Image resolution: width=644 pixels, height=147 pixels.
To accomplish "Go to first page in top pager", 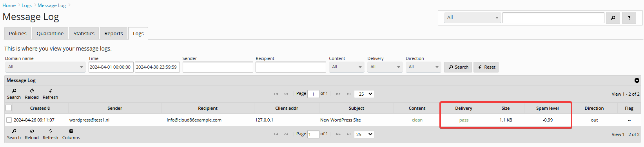I will tap(276, 94).
